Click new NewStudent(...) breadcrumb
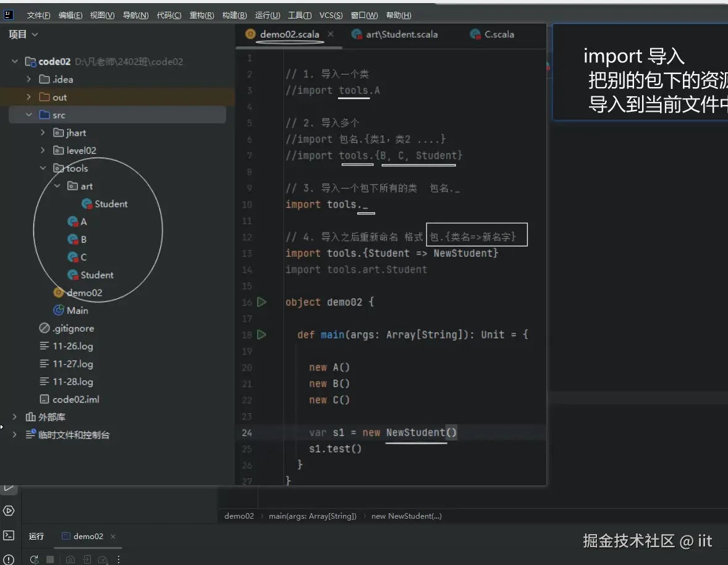 (x=407, y=516)
